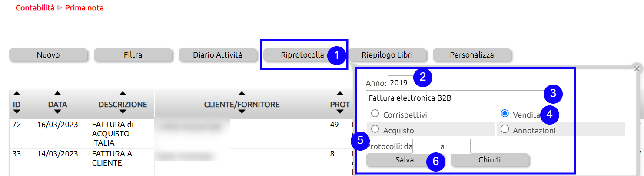
Task: Open Diario Attività
Action: (218, 55)
